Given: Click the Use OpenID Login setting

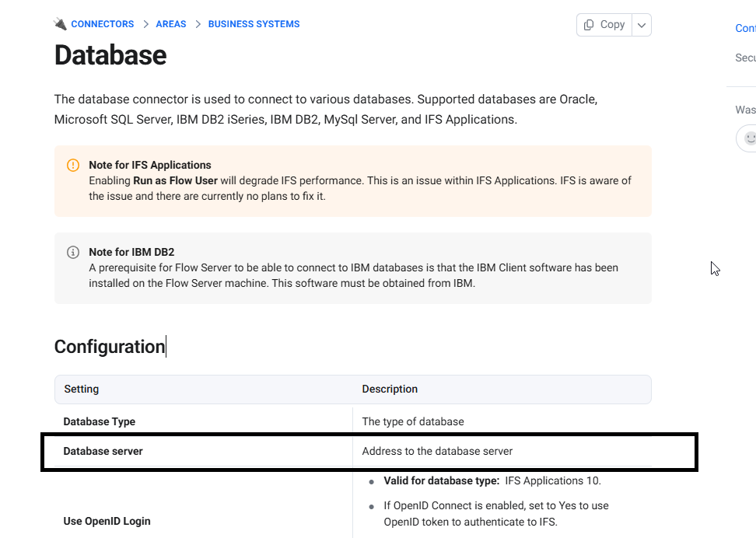Looking at the screenshot, I should tap(107, 521).
